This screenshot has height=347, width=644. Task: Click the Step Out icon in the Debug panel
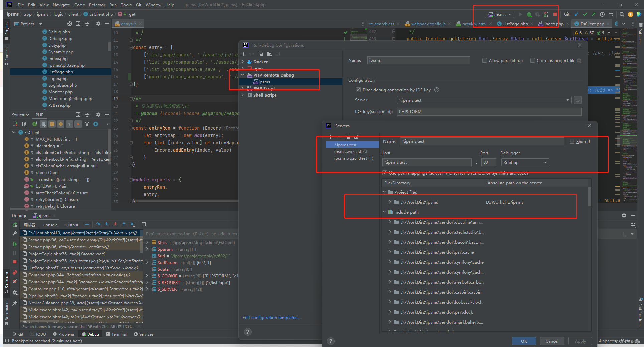[124, 225]
